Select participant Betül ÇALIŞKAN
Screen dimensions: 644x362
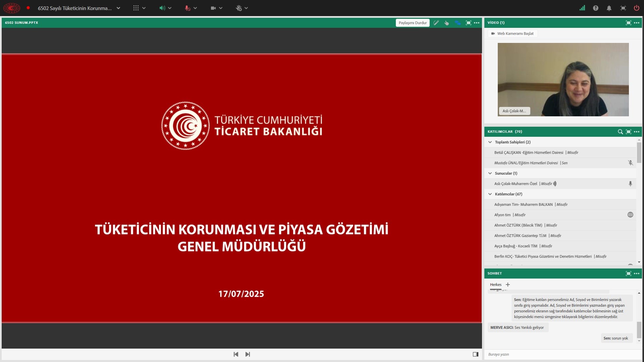click(x=560, y=153)
